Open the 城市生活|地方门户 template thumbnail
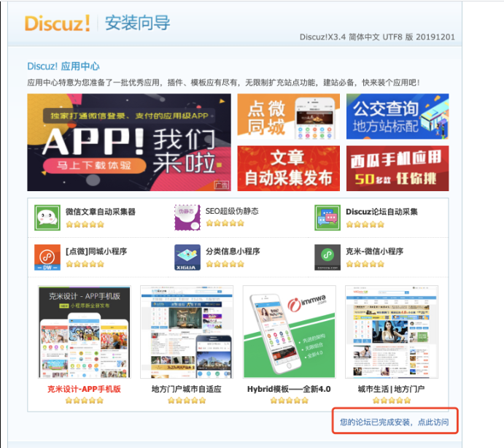The height and width of the screenshot is (448, 504). coord(392,332)
